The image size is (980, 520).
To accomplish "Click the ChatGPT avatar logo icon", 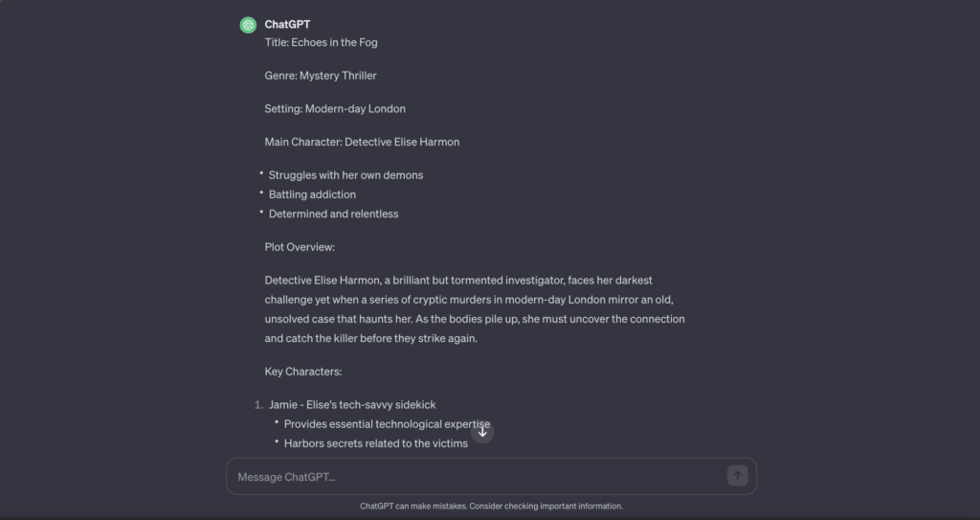I will click(x=248, y=25).
